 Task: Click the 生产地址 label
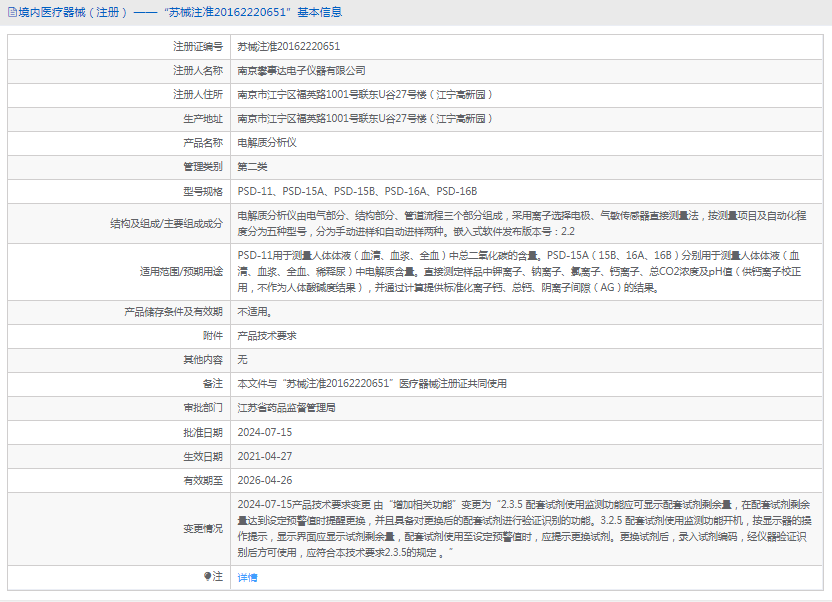click(203, 119)
